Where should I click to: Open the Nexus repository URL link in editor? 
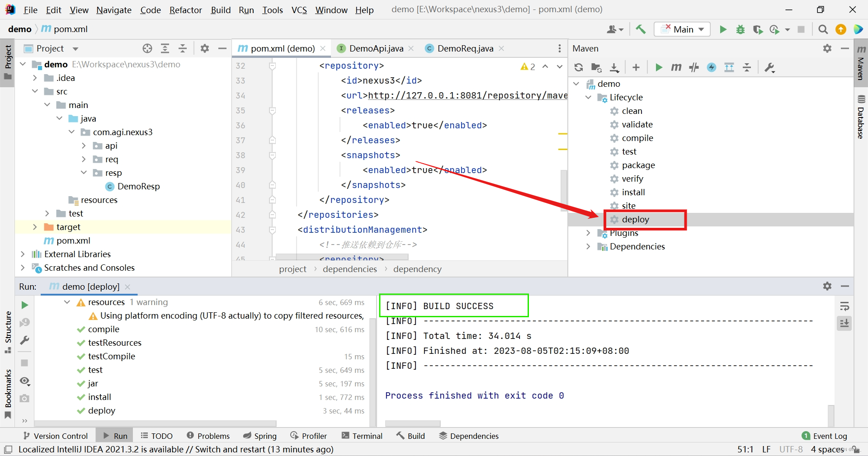pos(467,95)
